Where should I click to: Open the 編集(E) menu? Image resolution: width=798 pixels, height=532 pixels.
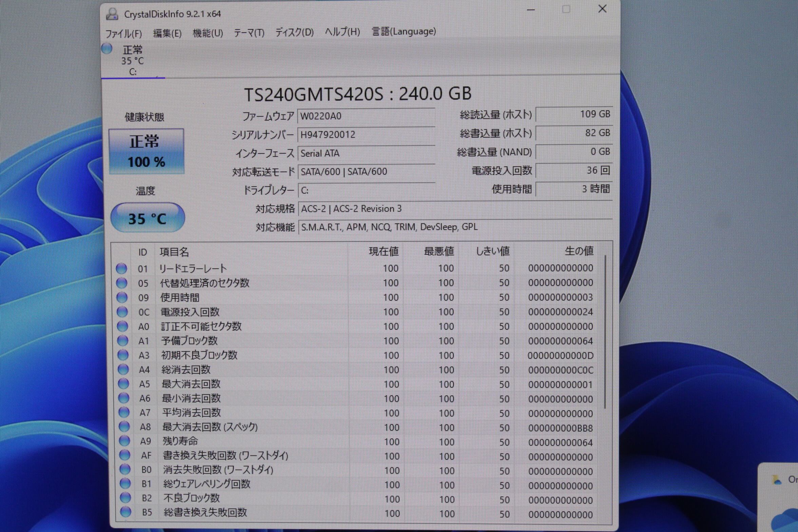(x=167, y=33)
